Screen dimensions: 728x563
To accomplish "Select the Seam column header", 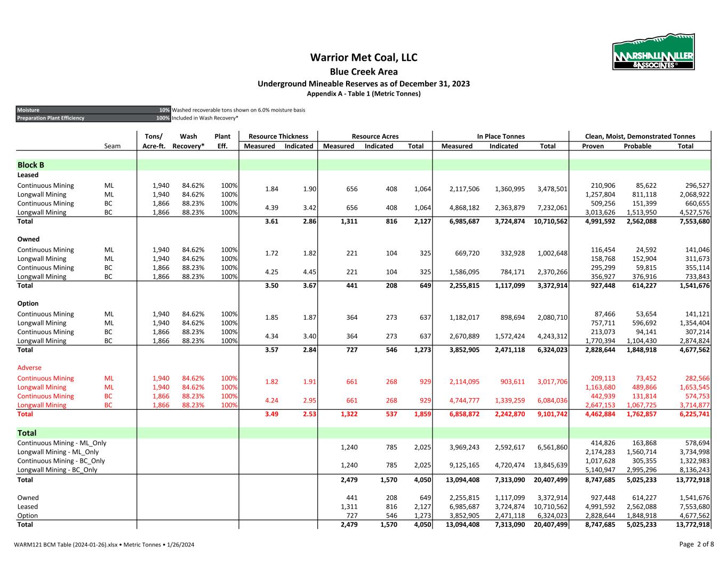I will pos(112,146).
